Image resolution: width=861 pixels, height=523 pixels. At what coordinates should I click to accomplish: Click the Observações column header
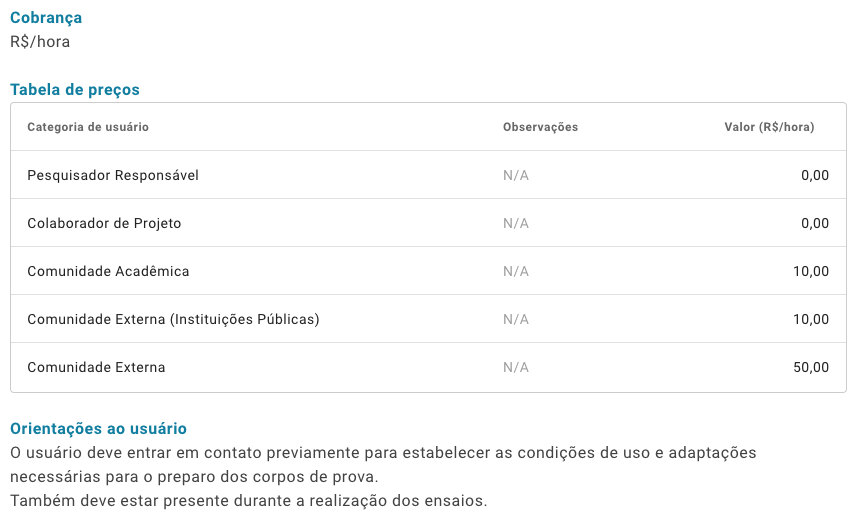point(540,127)
